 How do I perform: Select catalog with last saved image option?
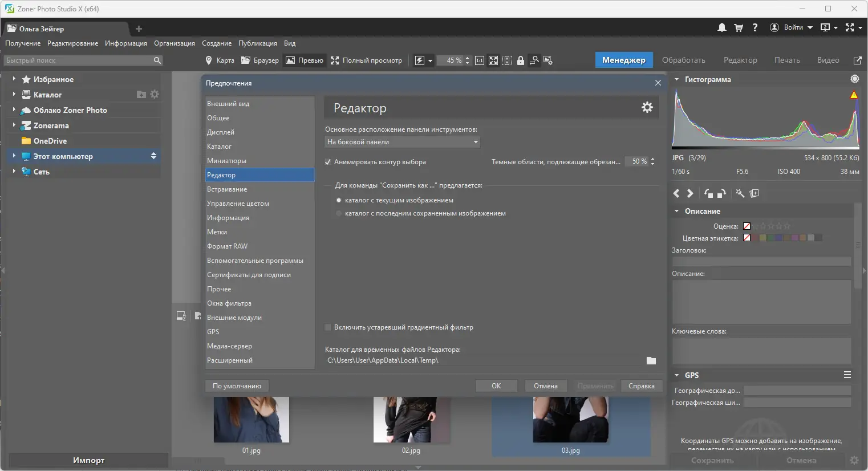339,213
